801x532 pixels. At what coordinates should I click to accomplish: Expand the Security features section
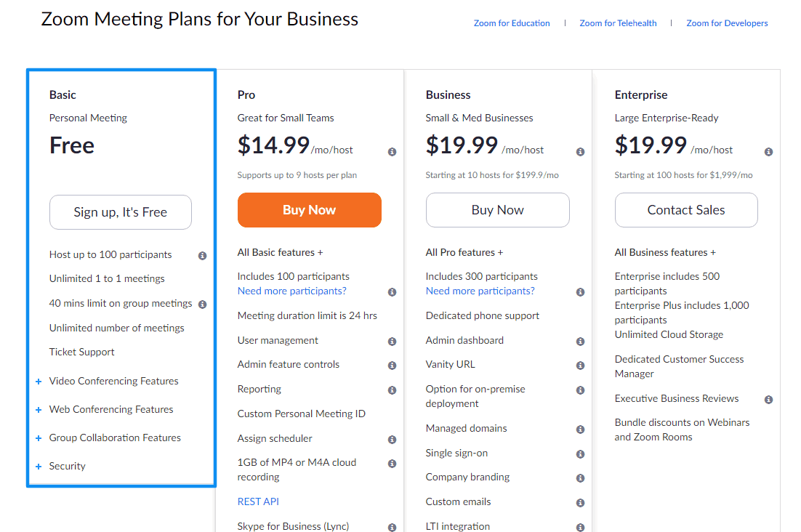click(39, 467)
